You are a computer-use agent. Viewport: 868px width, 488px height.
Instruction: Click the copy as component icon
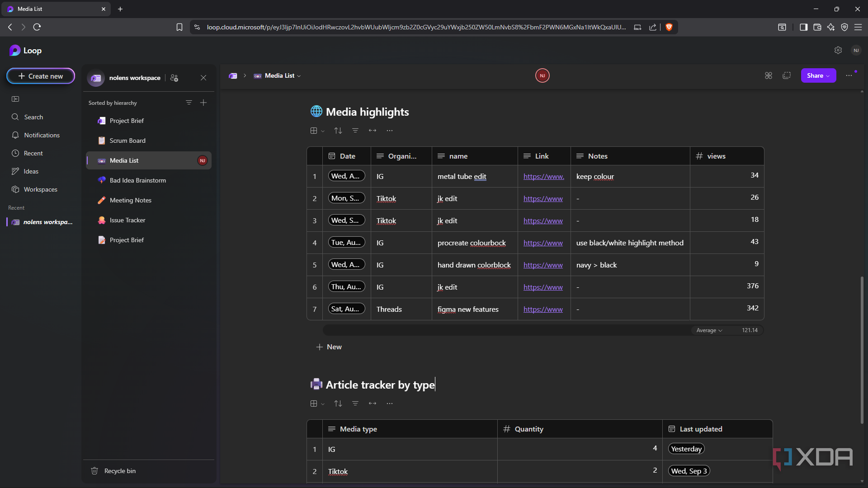(x=787, y=75)
